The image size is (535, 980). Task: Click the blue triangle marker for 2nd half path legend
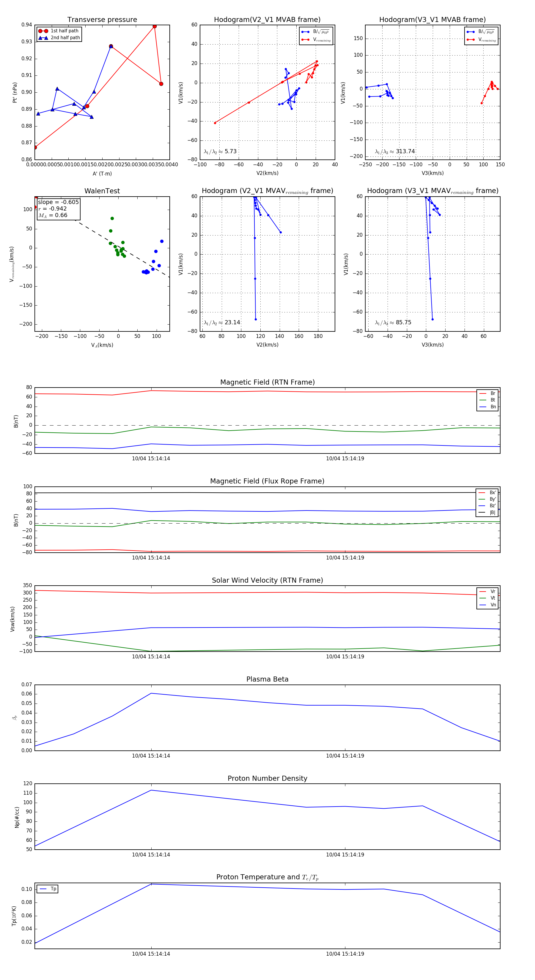click(x=43, y=38)
